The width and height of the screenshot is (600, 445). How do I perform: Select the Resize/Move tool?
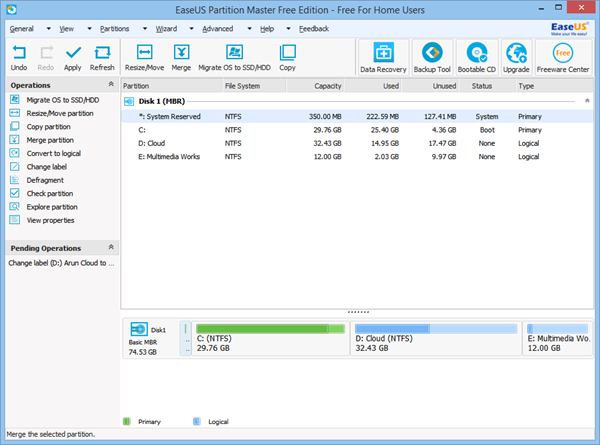[x=143, y=57]
